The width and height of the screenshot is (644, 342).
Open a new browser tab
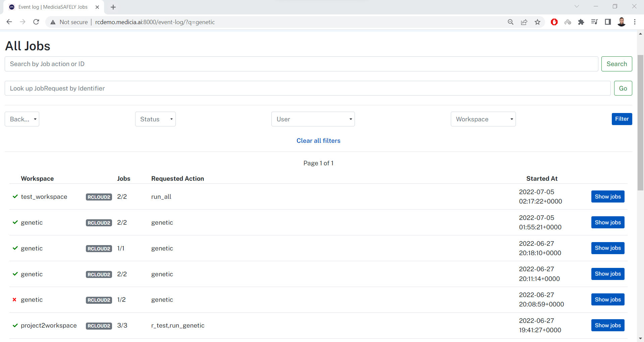click(113, 7)
